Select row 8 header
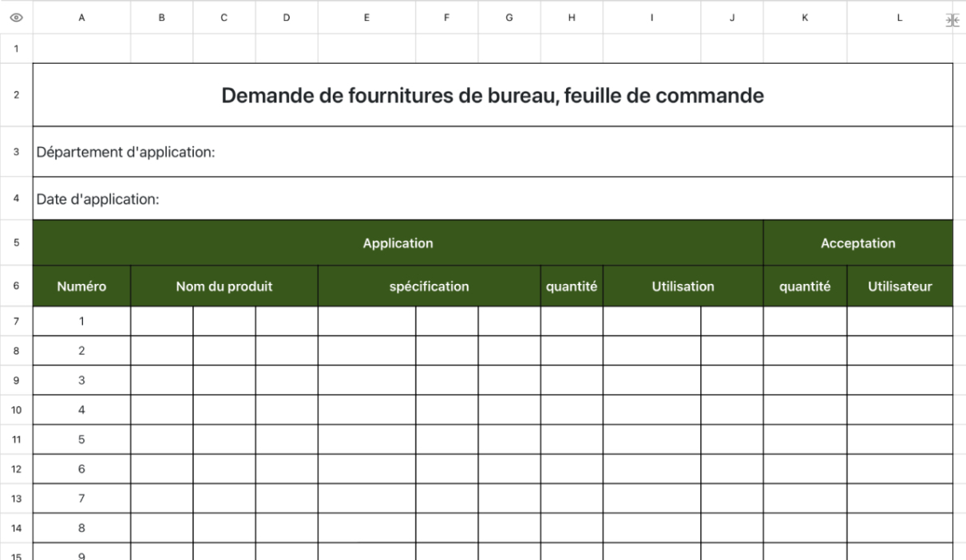 tap(16, 350)
